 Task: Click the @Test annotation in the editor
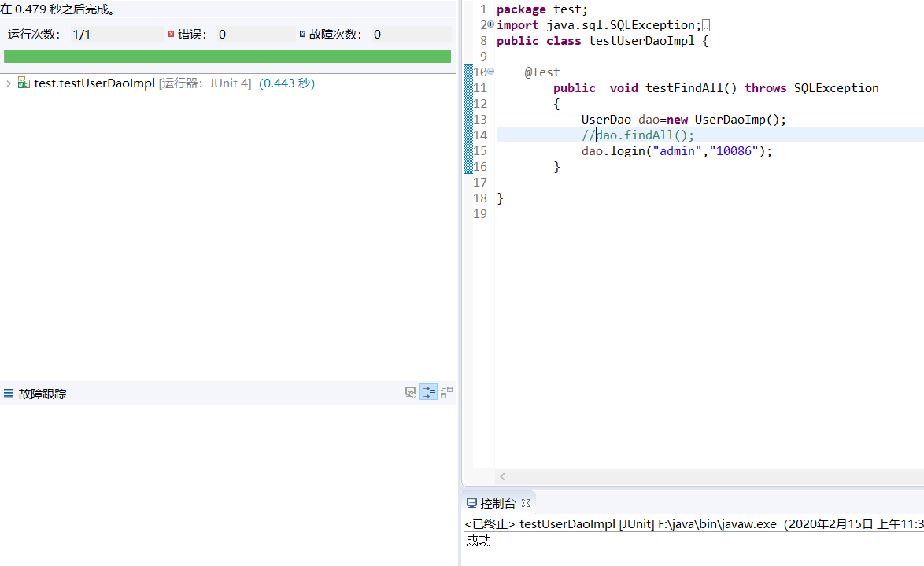tap(542, 72)
